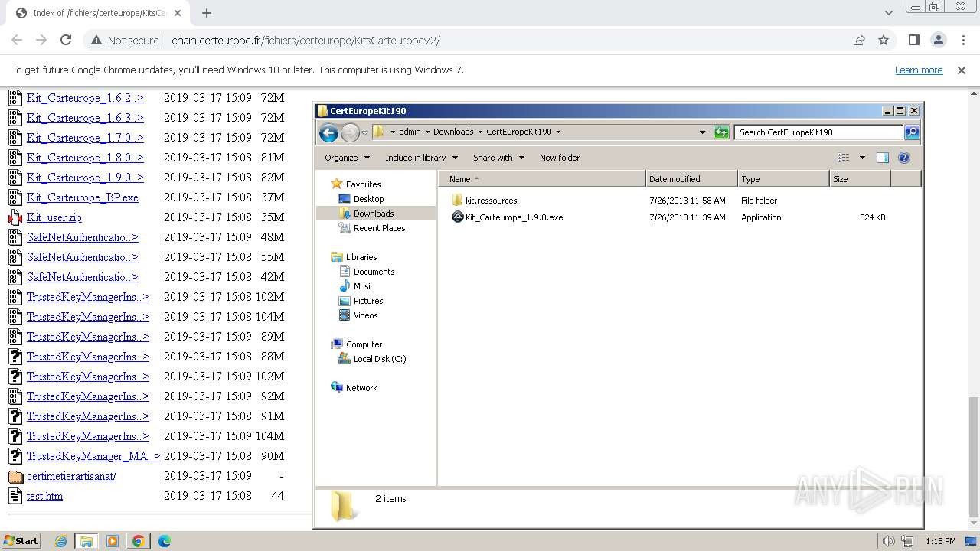
Task: Open Chrome three-dot menu
Action: (x=963, y=40)
